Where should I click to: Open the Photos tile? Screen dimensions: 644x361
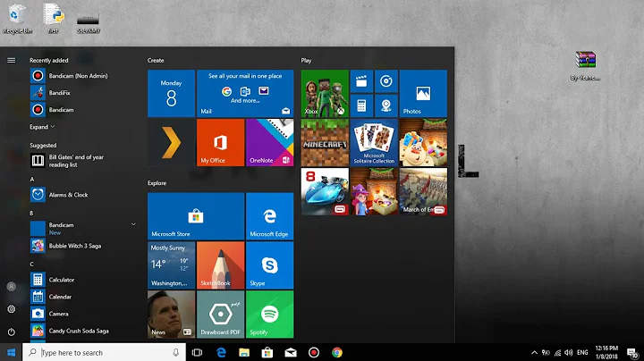pyautogui.click(x=423, y=93)
